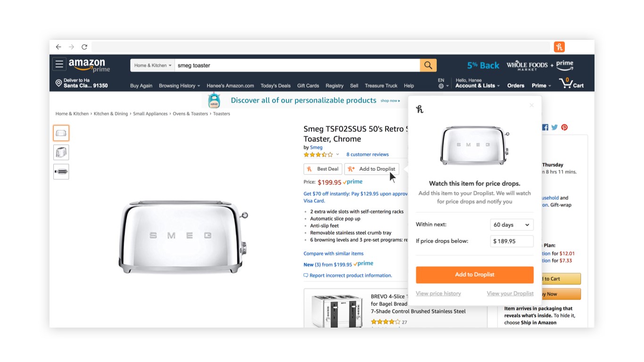The height and width of the screenshot is (362, 644).
Task: Share the product on Pinterest
Action: (564, 127)
